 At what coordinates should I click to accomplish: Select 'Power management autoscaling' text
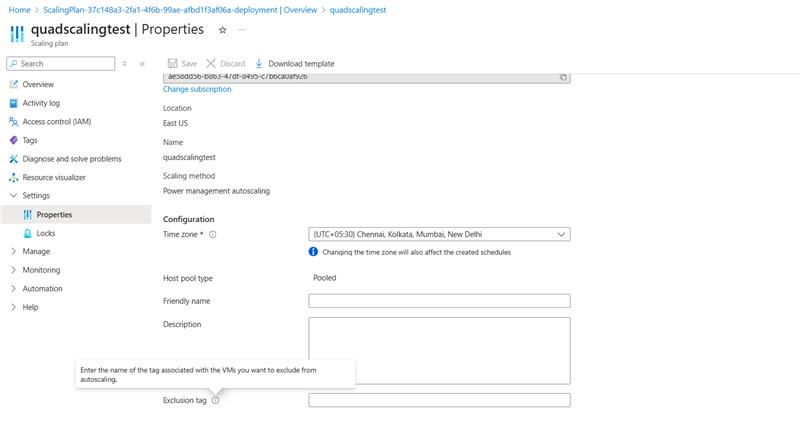pyautogui.click(x=216, y=191)
